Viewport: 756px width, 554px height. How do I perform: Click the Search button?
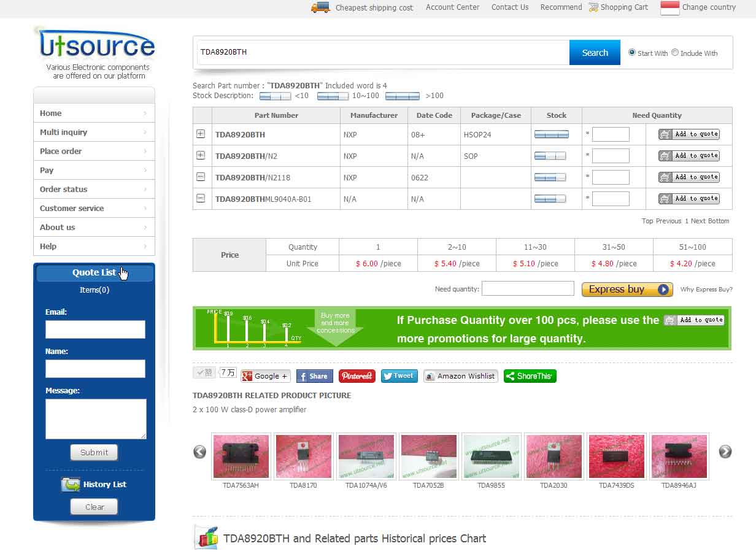(595, 53)
